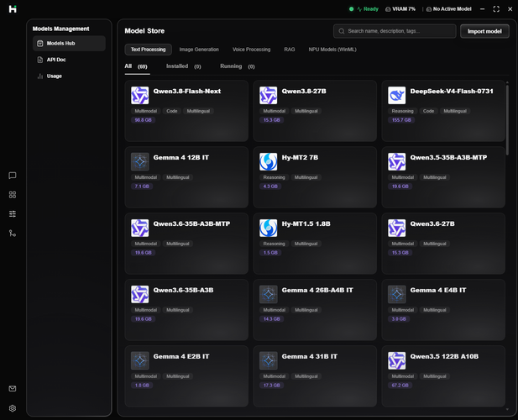Open the chat icon in left sidebar
Screen dimensions: 518x420
pos(13,176)
